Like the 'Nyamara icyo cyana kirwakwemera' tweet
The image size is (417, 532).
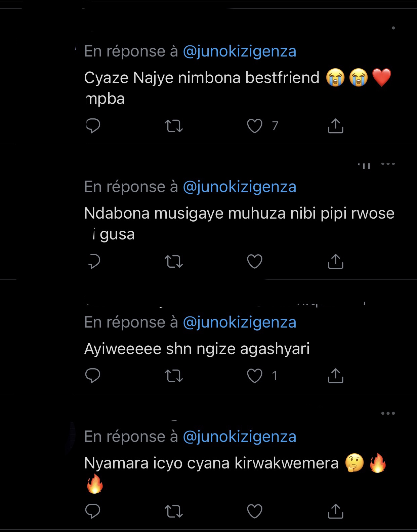[x=255, y=511]
